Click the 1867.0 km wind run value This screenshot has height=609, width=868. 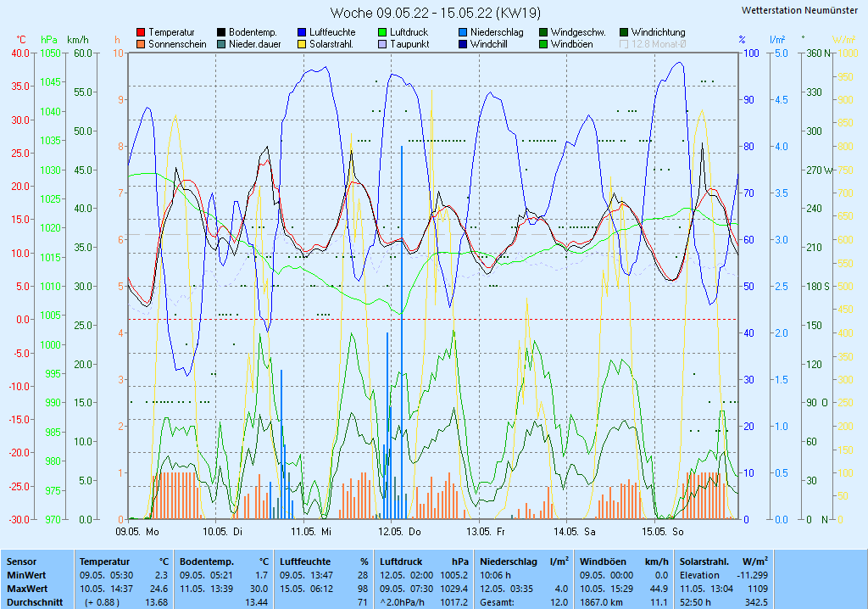point(601,602)
